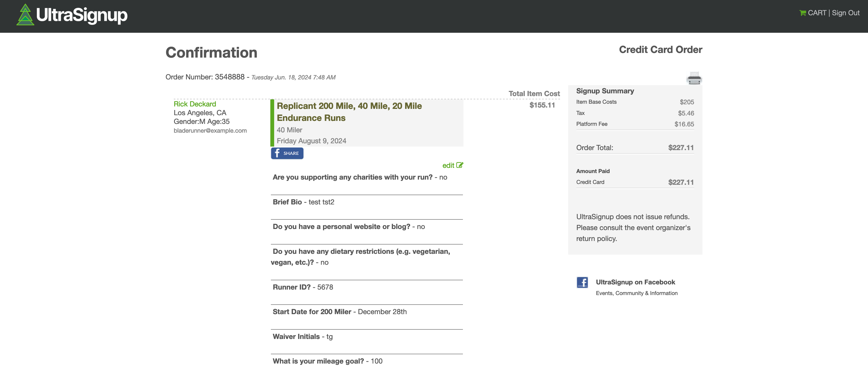Image resolution: width=868 pixels, height=375 pixels.
Task: Open Rick Deckard's profile link
Action: pyautogui.click(x=195, y=104)
